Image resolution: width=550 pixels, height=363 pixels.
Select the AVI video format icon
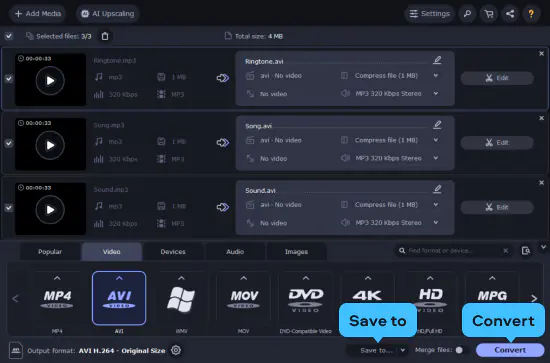119,298
